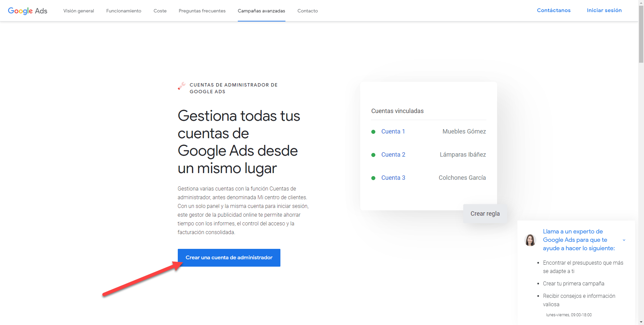Click the wrench icon beside Cuentas de administrador
Screen dimensions: 644x325
tap(181, 86)
